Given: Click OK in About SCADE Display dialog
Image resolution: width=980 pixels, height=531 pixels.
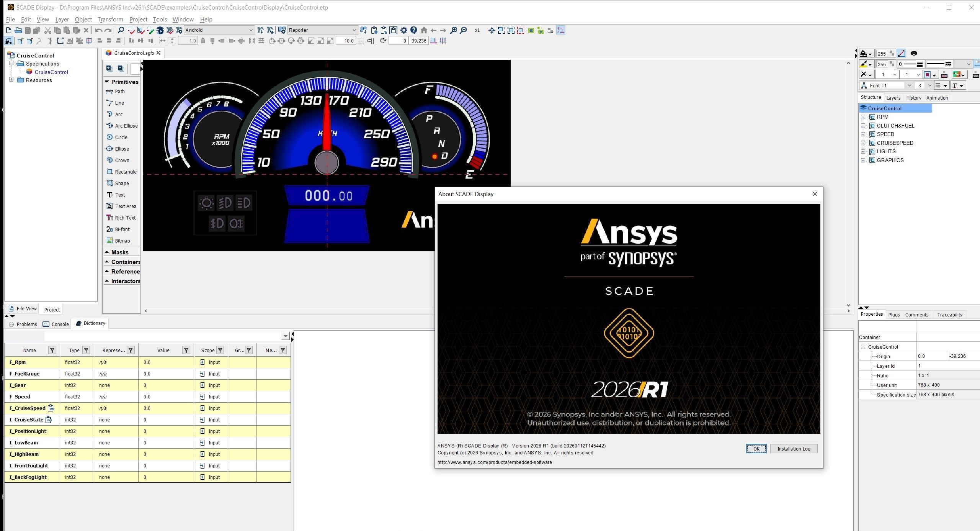Looking at the screenshot, I should tap(756, 449).
